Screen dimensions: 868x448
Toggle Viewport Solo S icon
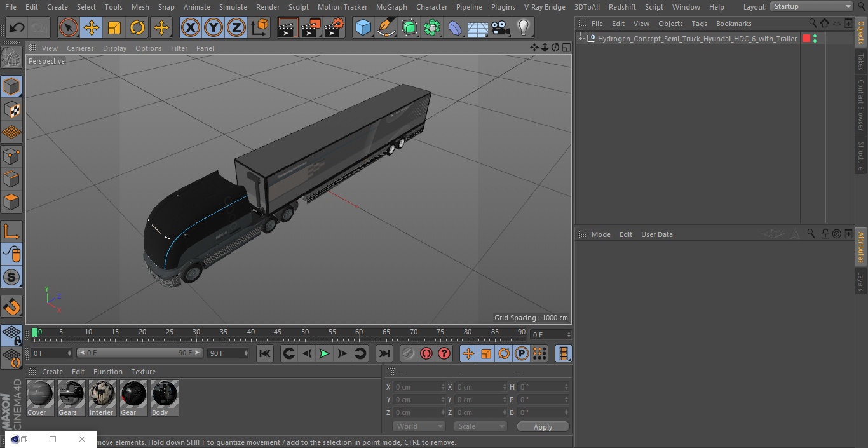(x=11, y=277)
